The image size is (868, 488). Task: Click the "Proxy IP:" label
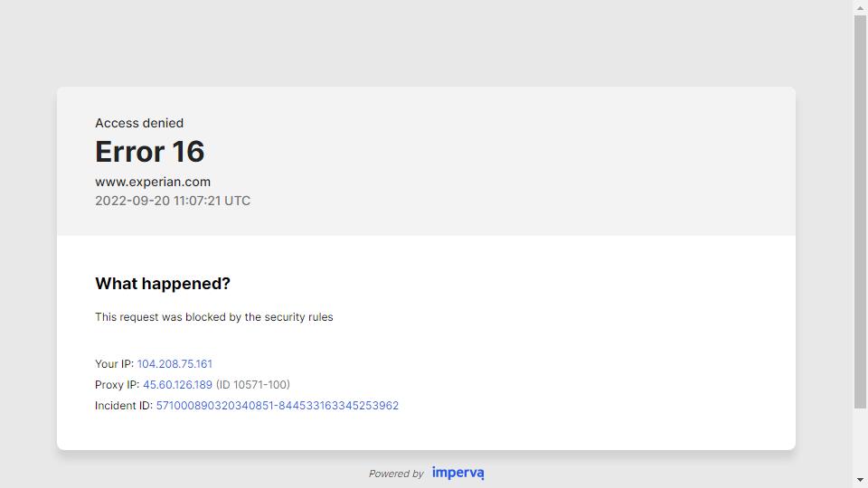coord(117,385)
